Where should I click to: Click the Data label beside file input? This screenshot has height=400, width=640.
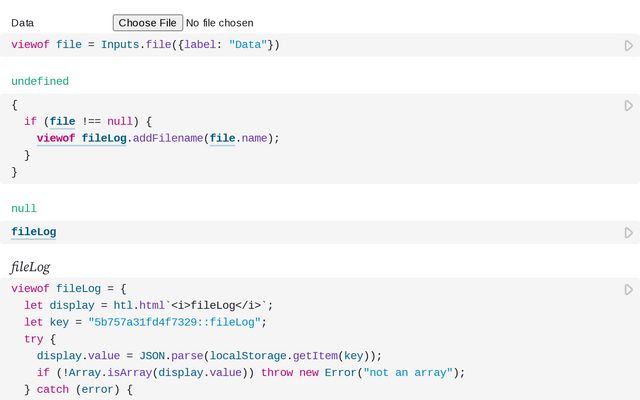(x=22, y=22)
